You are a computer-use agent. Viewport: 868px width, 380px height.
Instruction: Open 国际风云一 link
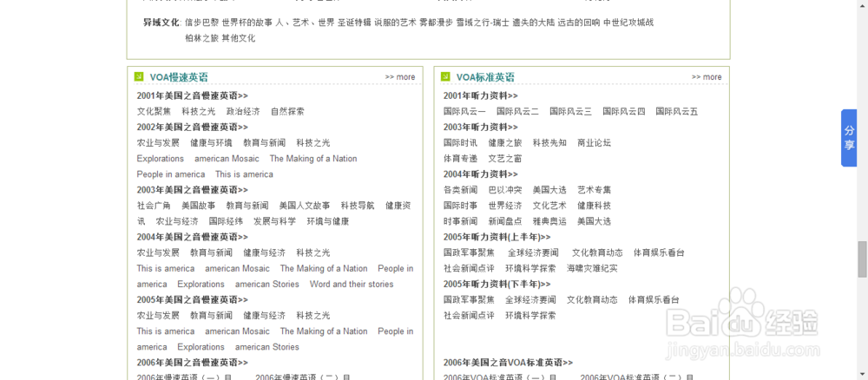click(x=464, y=111)
